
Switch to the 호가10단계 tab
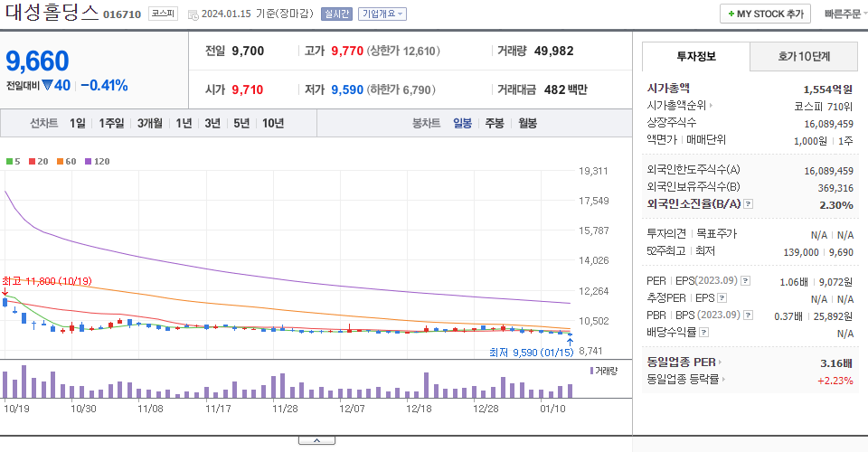click(804, 56)
